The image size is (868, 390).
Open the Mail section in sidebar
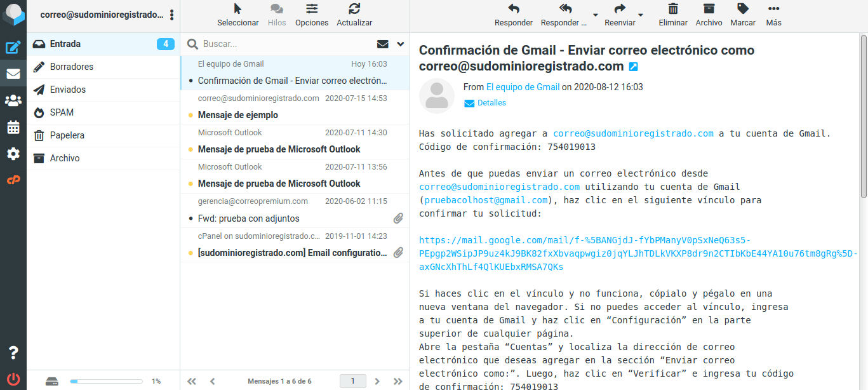click(x=13, y=74)
